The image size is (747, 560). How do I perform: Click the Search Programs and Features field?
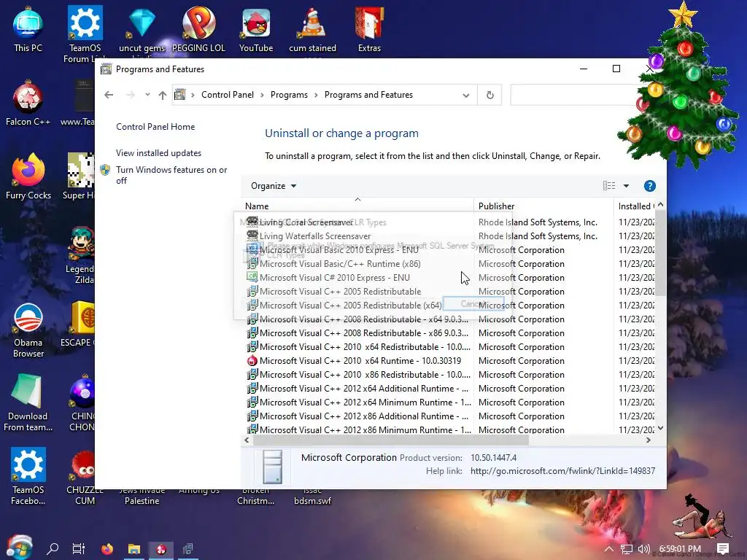[574, 95]
